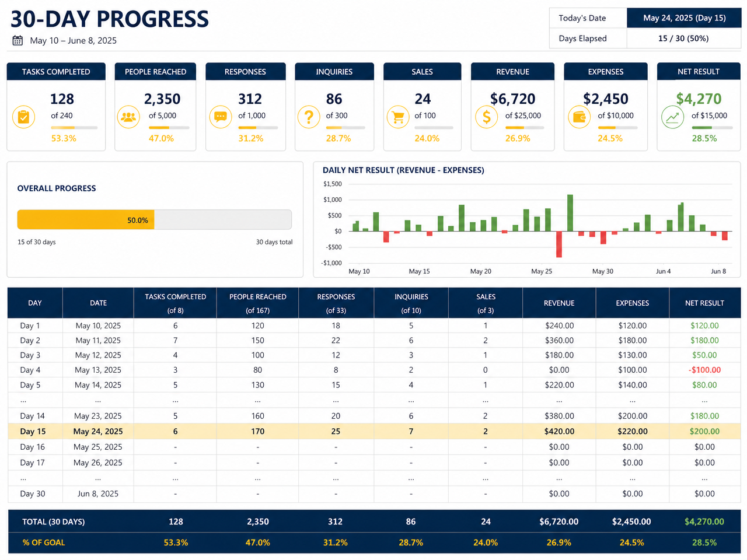Select the $130.00 expenses cell in Day 3
Viewport: 747px width, 560px height.
[633, 355]
